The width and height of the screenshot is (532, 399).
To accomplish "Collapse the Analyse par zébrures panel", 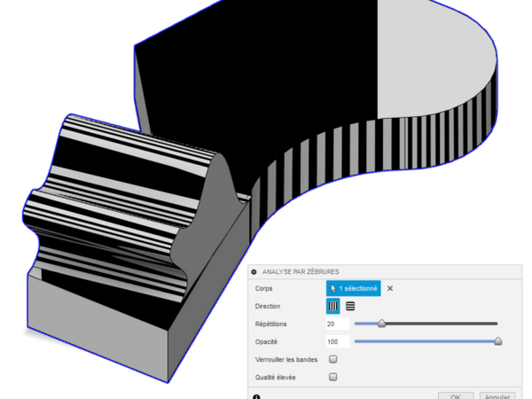I will [254, 271].
